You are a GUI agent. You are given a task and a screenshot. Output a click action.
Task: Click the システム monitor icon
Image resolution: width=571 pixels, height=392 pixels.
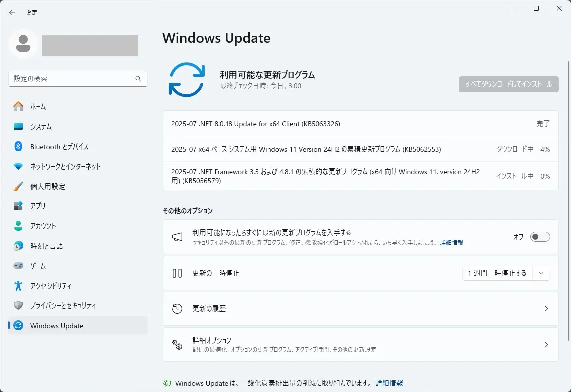pyautogui.click(x=18, y=127)
